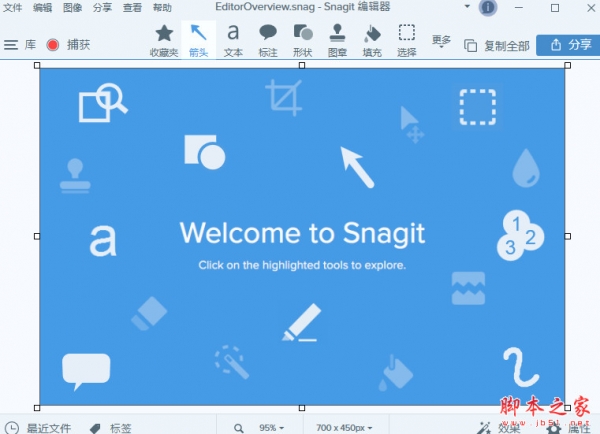Select the Selection (选择) marquee tool
Image resolution: width=600 pixels, height=434 pixels.
tap(407, 40)
